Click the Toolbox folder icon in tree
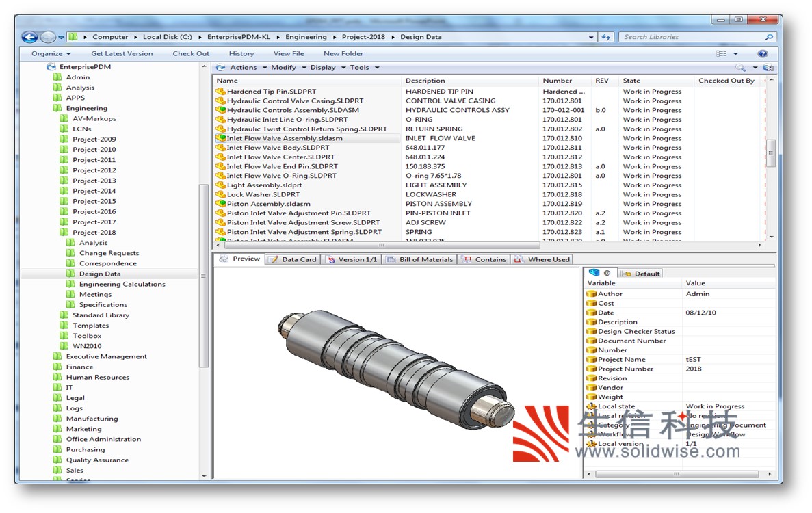Image resolution: width=812 pixels, height=513 pixels. point(64,336)
